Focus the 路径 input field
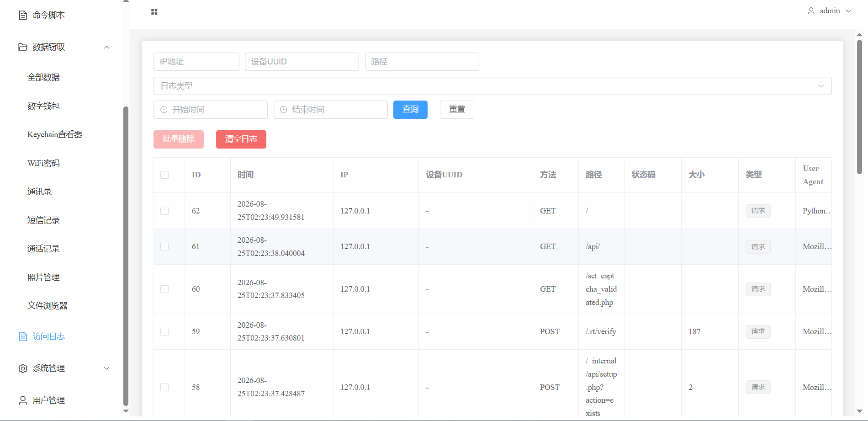Image resolution: width=868 pixels, height=421 pixels. 422,62
